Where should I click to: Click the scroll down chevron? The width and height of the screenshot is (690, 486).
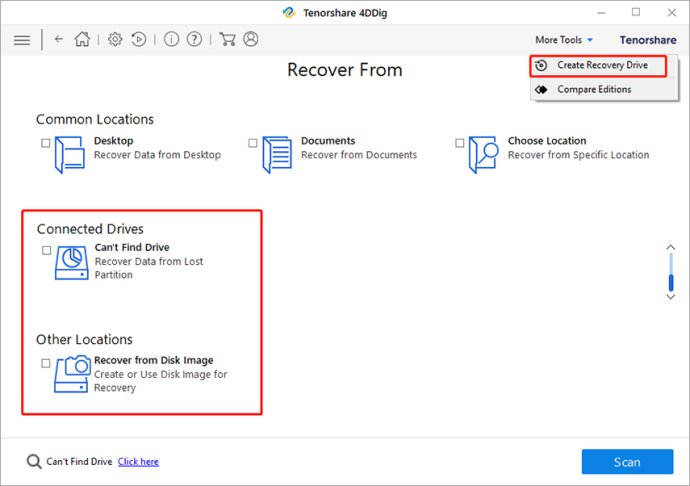(671, 297)
